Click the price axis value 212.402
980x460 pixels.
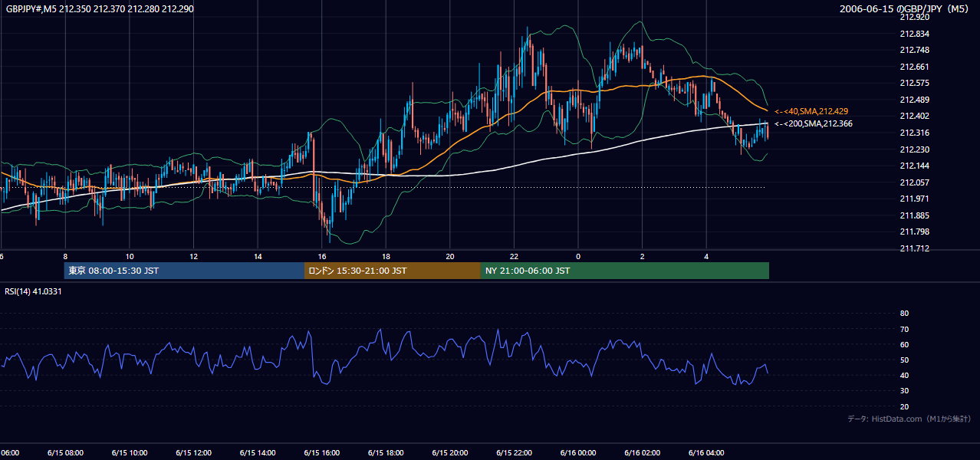click(x=914, y=116)
